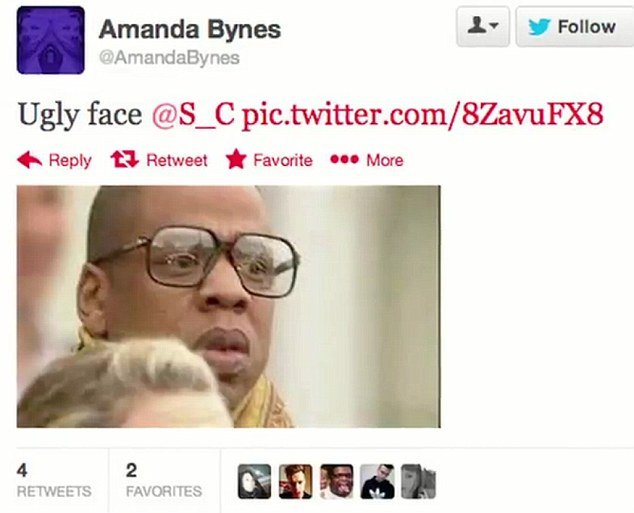Open the user actions dropdown with person icon
The height and width of the screenshot is (513, 634).
point(483,27)
